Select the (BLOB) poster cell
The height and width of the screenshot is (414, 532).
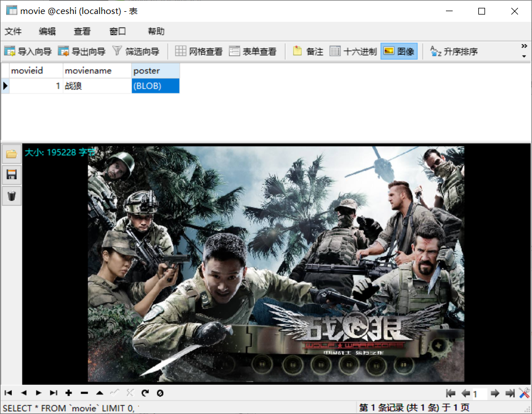(155, 86)
